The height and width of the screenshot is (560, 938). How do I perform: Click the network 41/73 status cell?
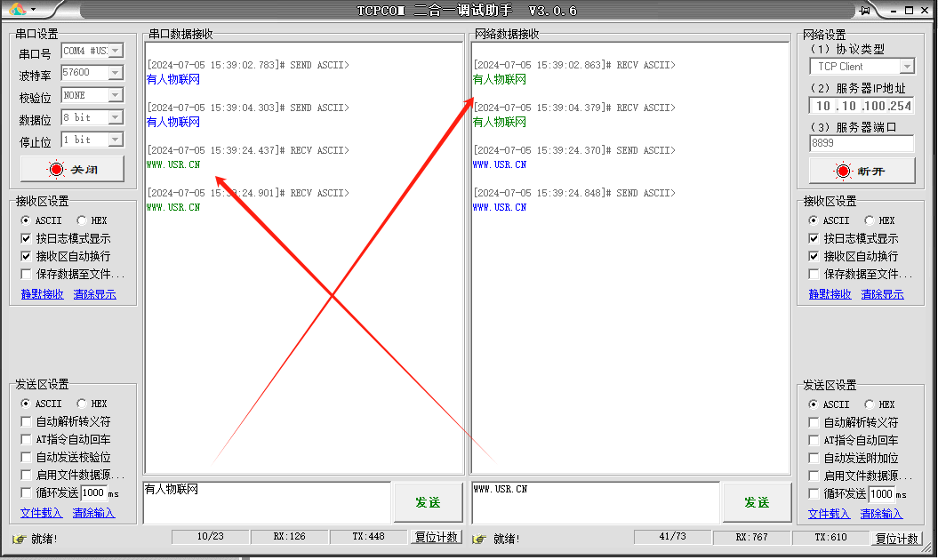672,537
